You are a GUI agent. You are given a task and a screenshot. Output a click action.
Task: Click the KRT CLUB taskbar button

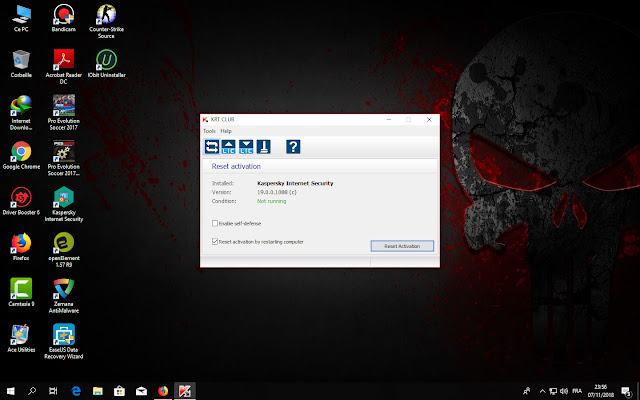coord(185,391)
